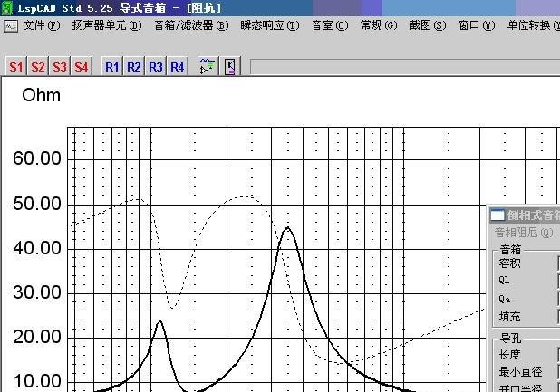The width and height of the screenshot is (560, 392).
Task: Click the Ohm axis label
Action: pos(41,96)
